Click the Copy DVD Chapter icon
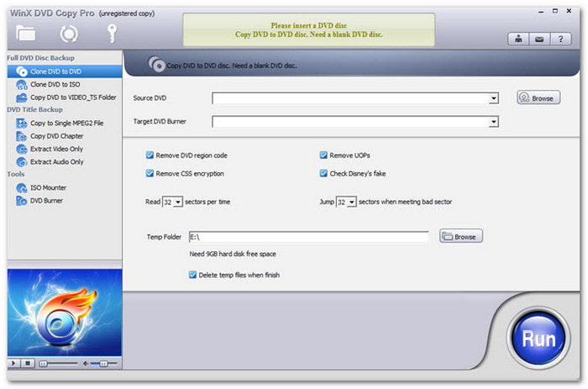The height and width of the screenshot is (389, 588). tap(21, 136)
